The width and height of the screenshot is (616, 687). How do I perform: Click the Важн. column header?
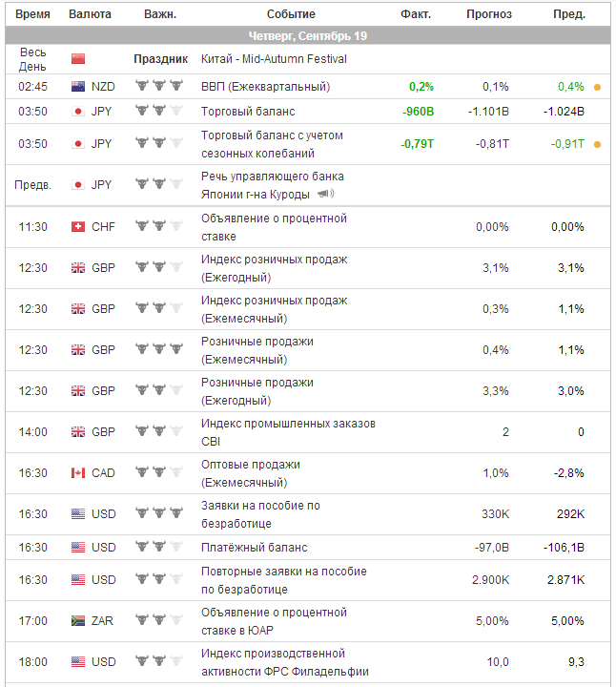click(159, 14)
